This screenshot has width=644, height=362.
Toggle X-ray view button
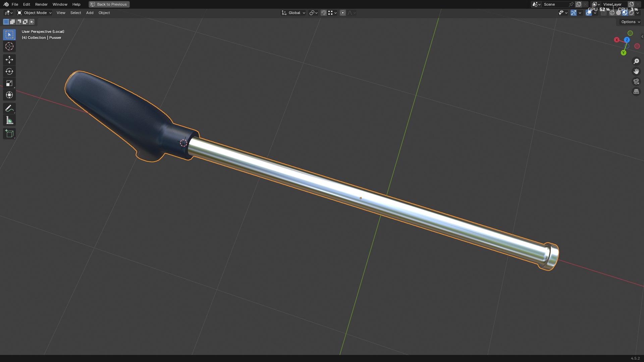pos(603,13)
